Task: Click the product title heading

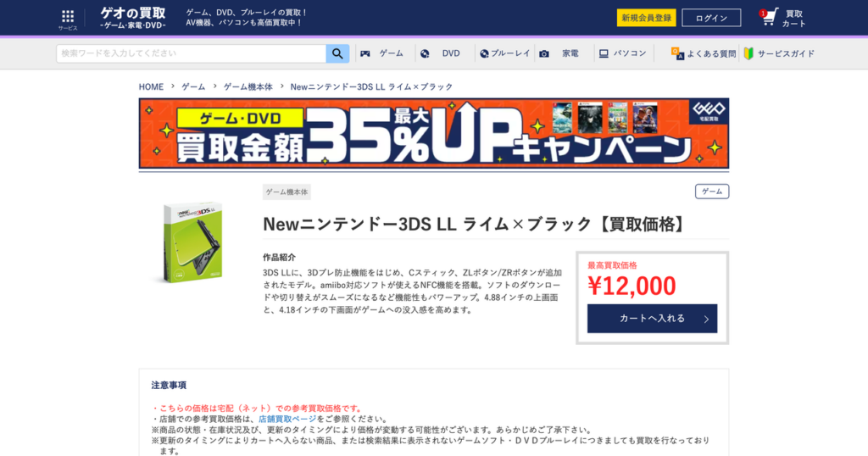Action: (x=476, y=224)
